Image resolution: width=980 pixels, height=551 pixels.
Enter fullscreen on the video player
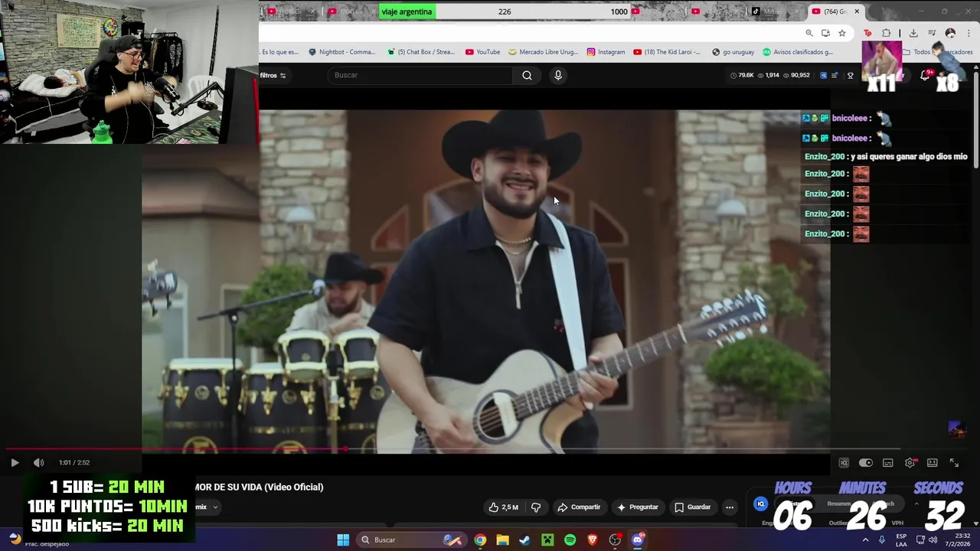tap(954, 463)
